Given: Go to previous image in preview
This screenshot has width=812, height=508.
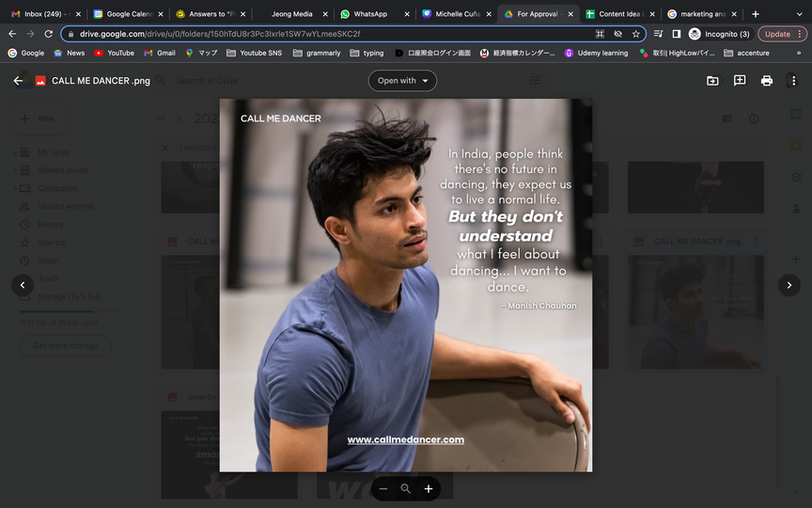Looking at the screenshot, I should (23, 285).
